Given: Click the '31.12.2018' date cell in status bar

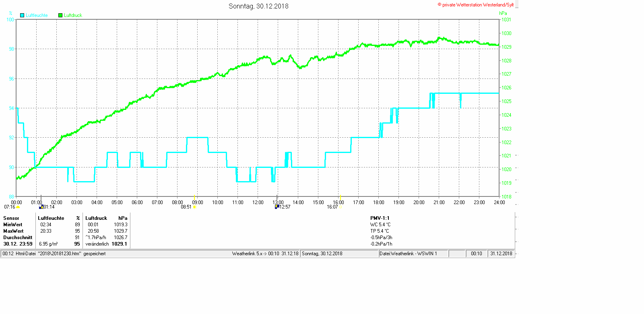Looking at the screenshot, I should (x=501, y=254).
